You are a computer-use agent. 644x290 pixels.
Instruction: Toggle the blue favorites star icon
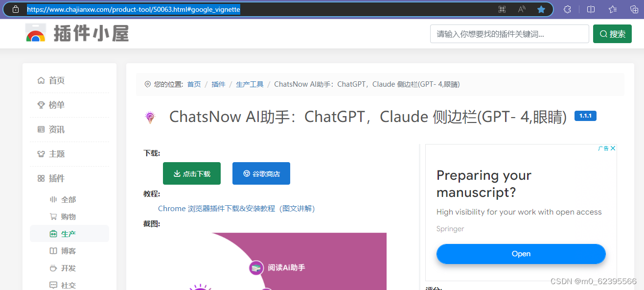[541, 9]
